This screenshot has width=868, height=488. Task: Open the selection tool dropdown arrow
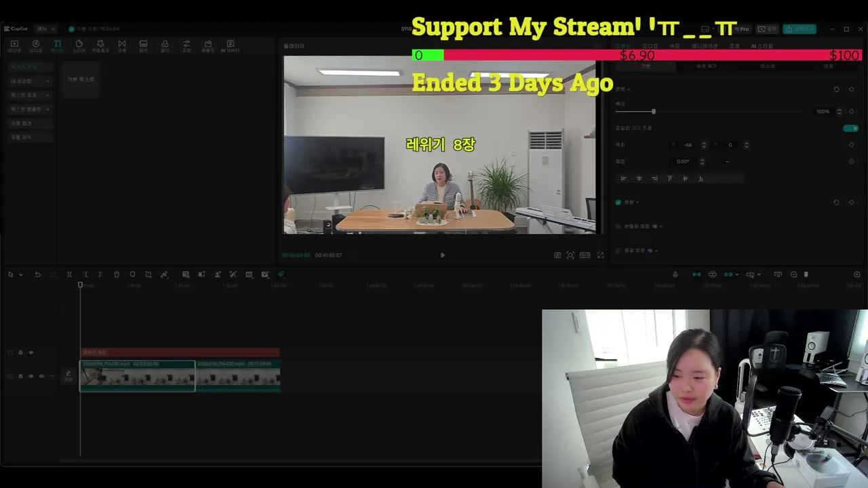click(x=20, y=274)
